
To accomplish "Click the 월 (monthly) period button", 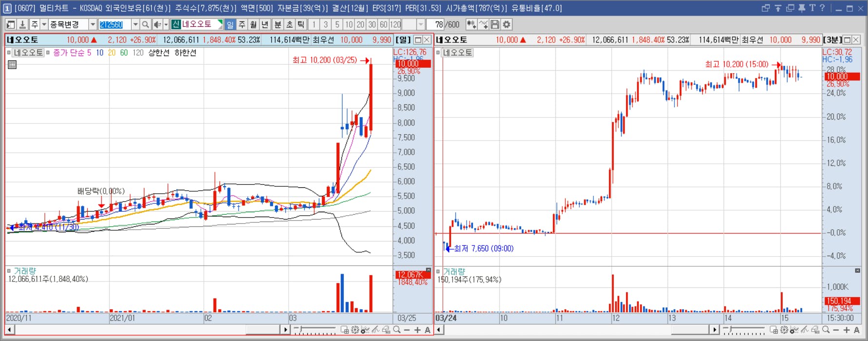I will pyautogui.click(x=254, y=24).
